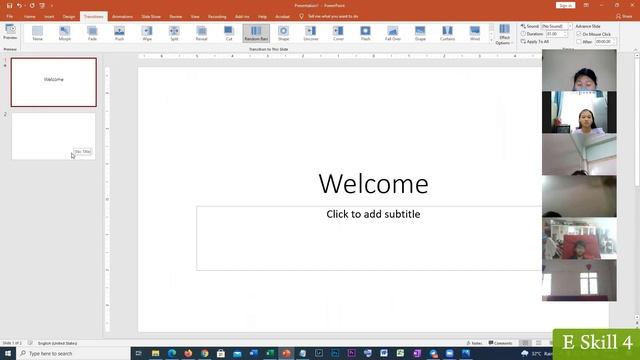
Task: Apply the Wipe transition
Action: pos(147,33)
